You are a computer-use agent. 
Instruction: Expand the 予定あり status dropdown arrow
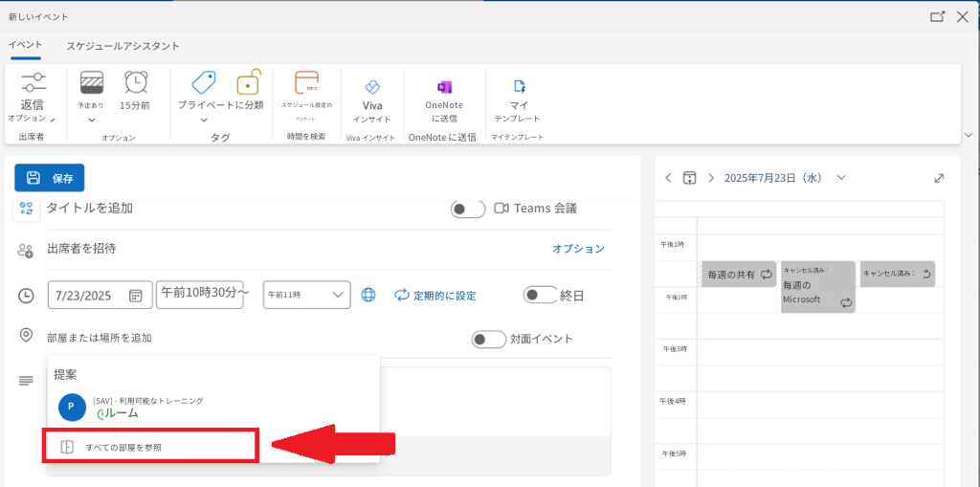pos(92,120)
